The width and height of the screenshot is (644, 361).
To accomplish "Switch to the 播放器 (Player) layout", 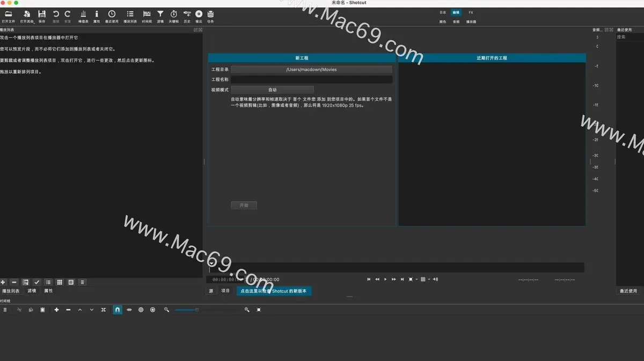I will click(x=471, y=22).
